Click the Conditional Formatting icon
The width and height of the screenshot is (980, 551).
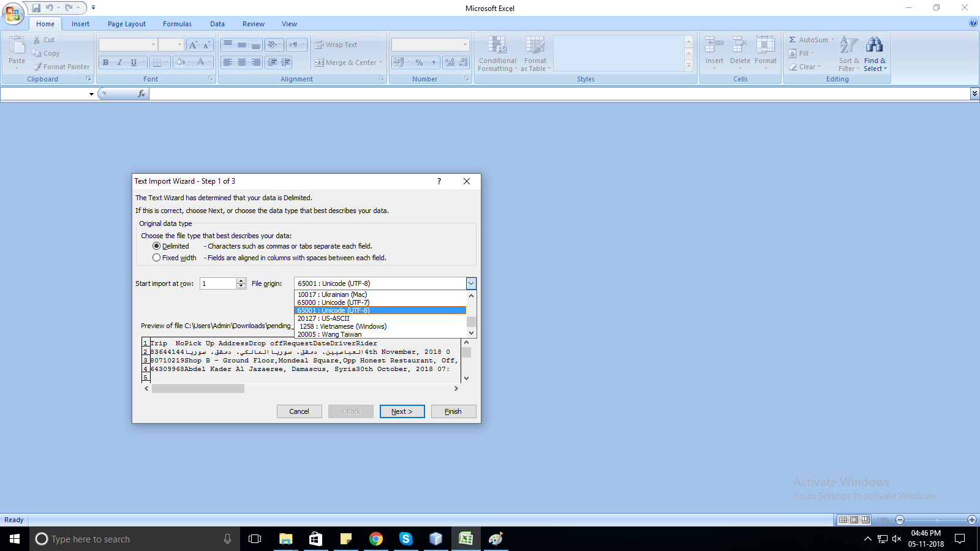pyautogui.click(x=497, y=45)
